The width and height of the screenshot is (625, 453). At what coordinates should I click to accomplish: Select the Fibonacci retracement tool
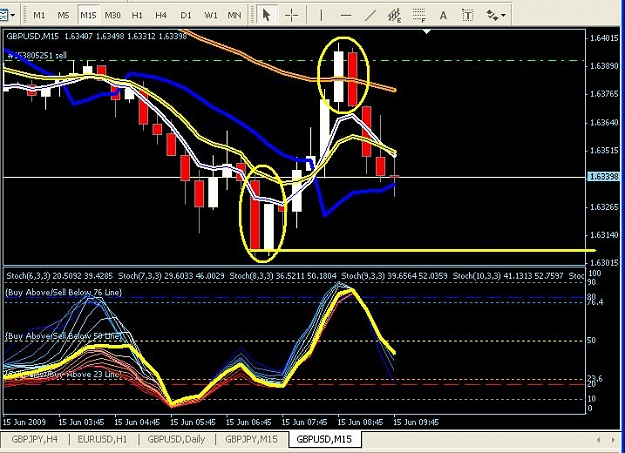coord(419,16)
